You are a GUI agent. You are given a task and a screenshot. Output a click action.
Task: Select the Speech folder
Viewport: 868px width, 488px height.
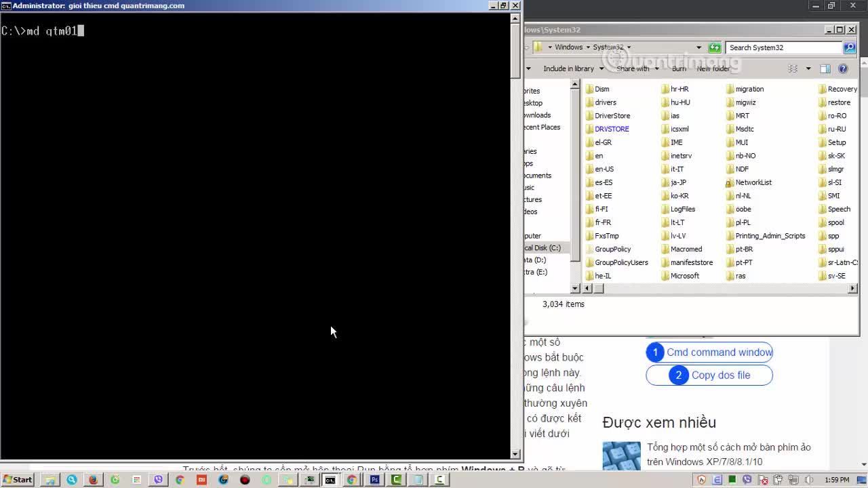(x=834, y=209)
